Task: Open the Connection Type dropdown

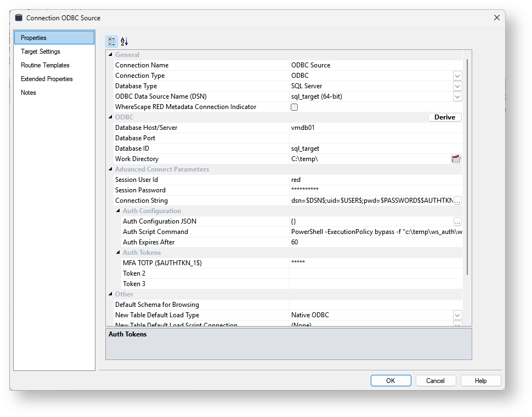Action: click(x=457, y=76)
